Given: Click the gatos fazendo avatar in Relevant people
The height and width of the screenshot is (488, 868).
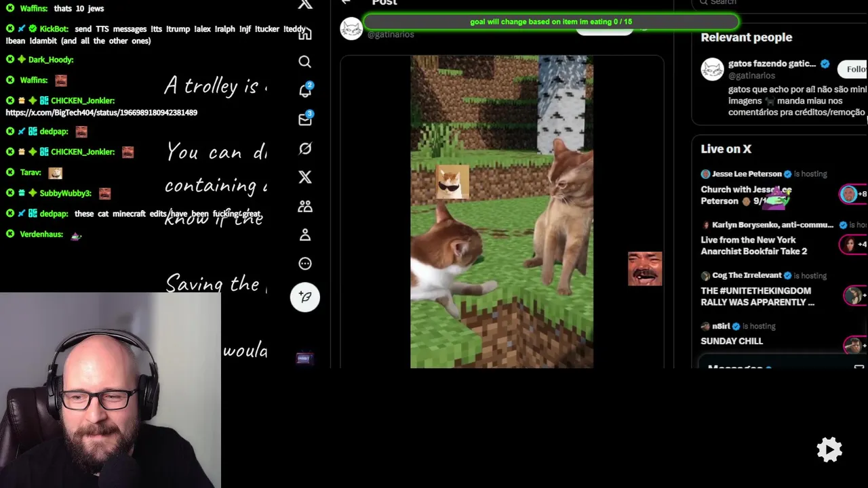Looking at the screenshot, I should coord(712,69).
